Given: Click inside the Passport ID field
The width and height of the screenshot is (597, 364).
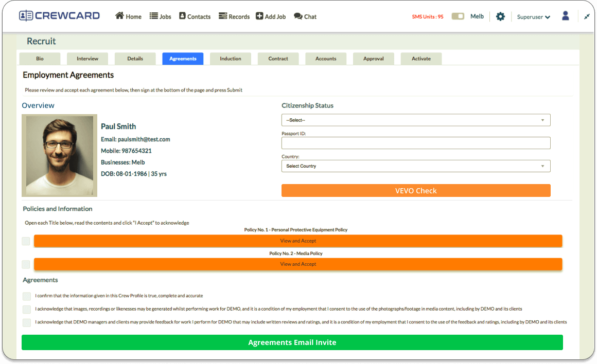Looking at the screenshot, I should pyautogui.click(x=416, y=143).
